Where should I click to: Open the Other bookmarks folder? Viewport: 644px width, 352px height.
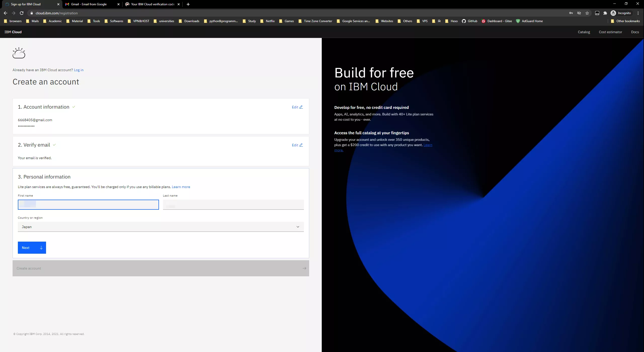click(625, 21)
